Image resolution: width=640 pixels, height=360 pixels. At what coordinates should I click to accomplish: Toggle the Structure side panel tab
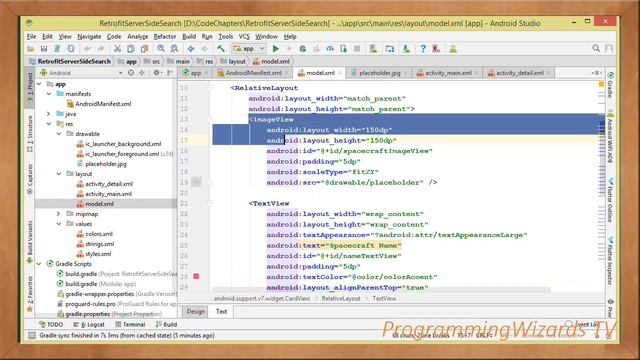point(30,133)
